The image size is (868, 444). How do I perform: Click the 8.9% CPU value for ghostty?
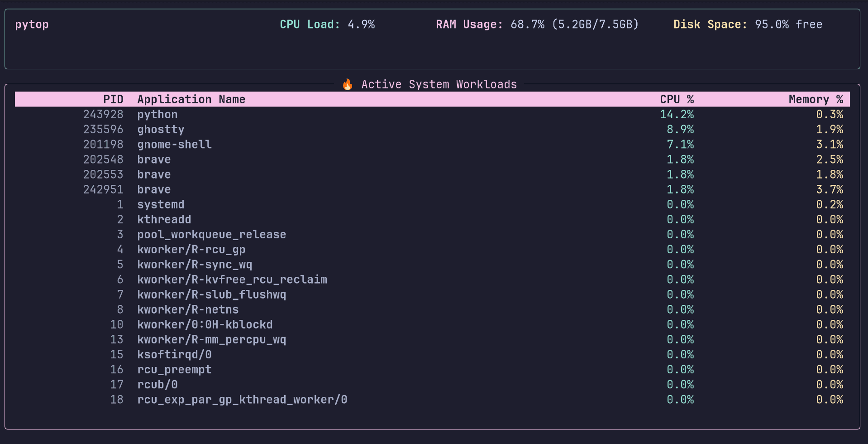click(680, 130)
